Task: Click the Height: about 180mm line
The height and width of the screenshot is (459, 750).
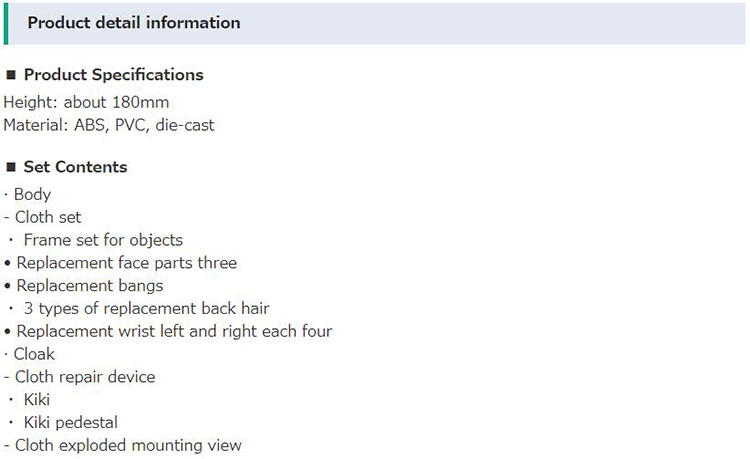Action: [x=86, y=102]
